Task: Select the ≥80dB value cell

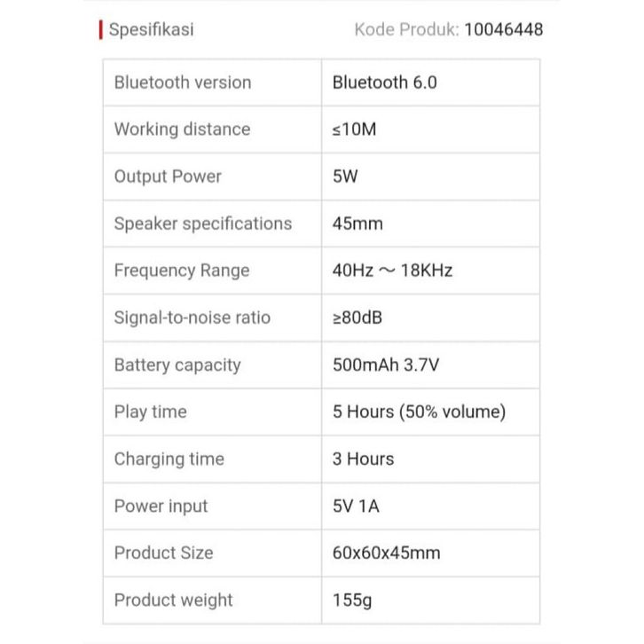Action: 357,318
